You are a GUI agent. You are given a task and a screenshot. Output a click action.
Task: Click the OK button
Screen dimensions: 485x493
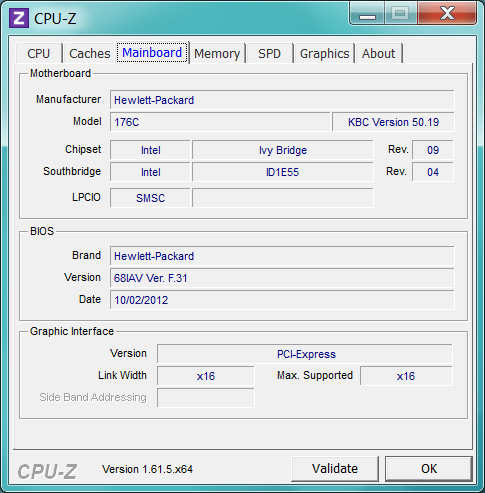point(429,469)
